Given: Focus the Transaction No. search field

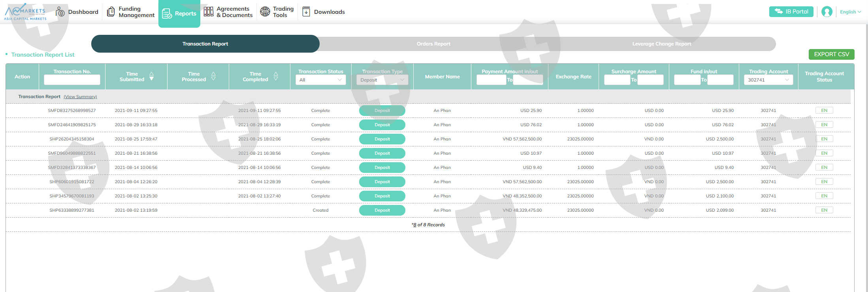Looking at the screenshot, I should (x=72, y=80).
